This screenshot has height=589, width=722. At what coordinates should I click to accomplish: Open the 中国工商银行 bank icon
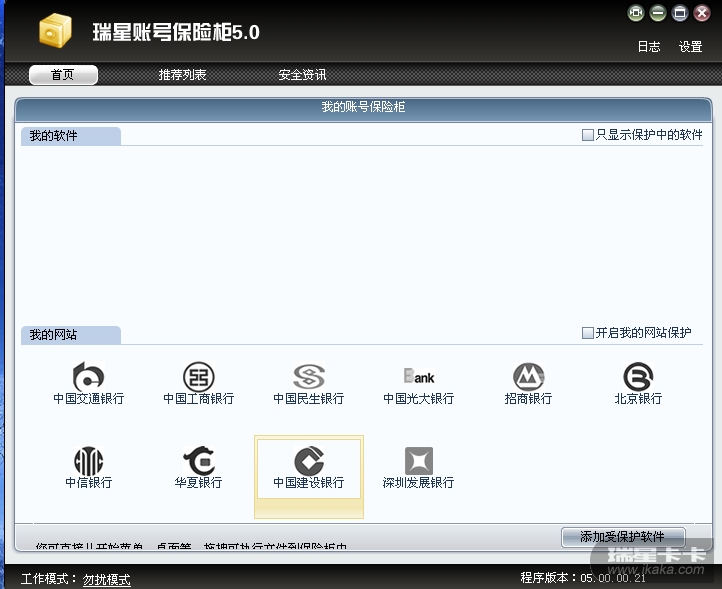pos(198,376)
